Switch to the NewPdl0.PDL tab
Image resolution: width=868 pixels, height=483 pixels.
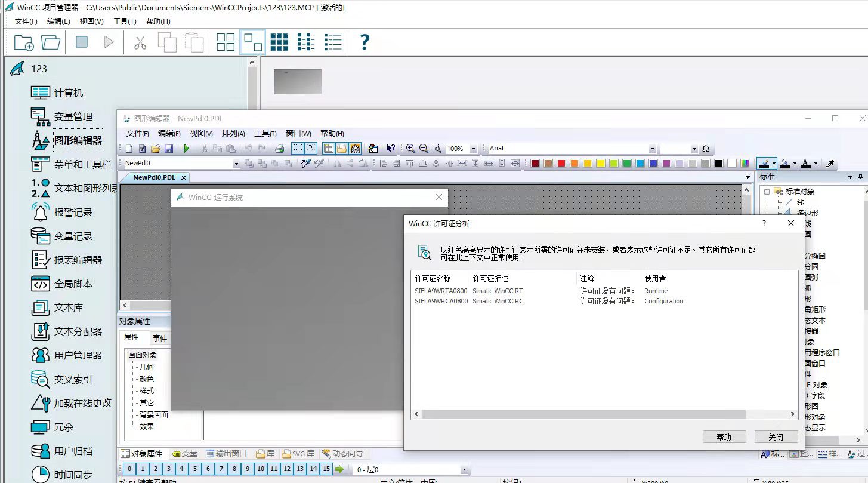[x=154, y=177]
